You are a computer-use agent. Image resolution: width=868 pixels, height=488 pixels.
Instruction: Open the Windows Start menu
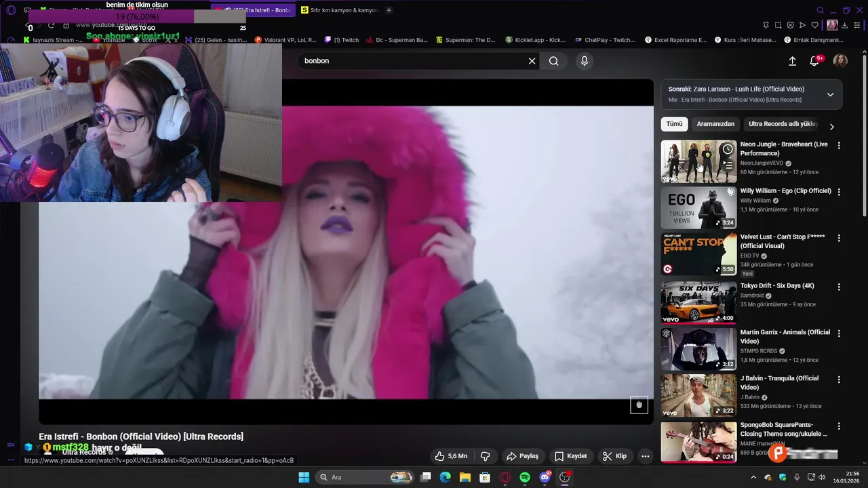point(304,477)
